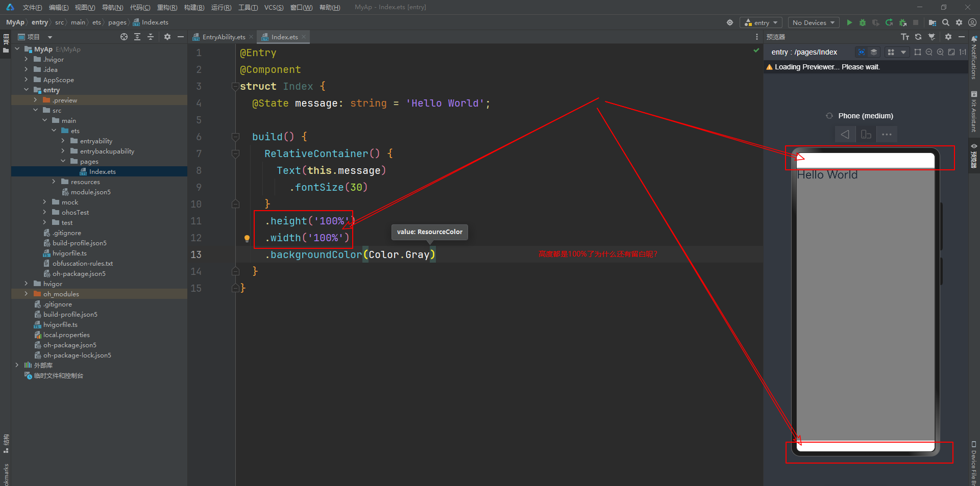This screenshot has height=486, width=980.
Task: Toggle code fold on struct Index line
Action: [x=235, y=86]
